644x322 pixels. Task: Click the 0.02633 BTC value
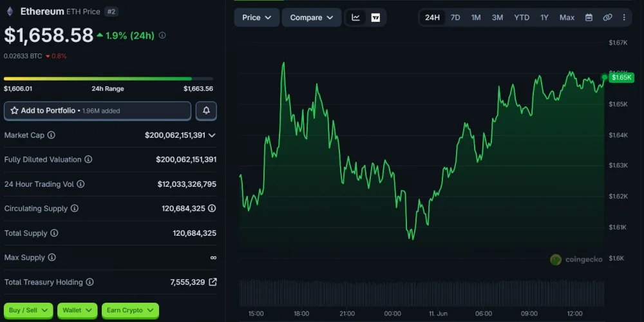pyautogui.click(x=23, y=56)
